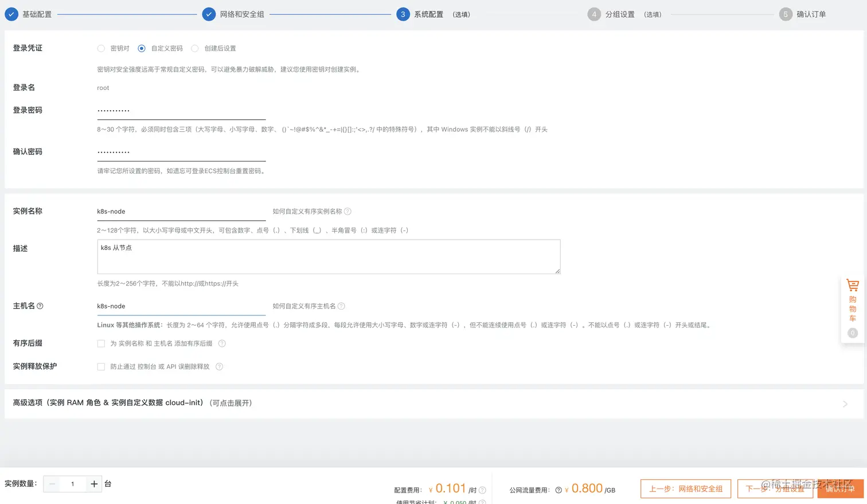Focus the 确认密码 password field
The image size is (867, 504).
tap(181, 153)
